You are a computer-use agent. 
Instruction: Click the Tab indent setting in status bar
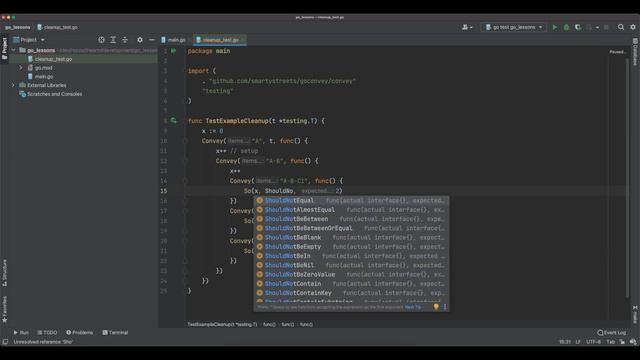pyautogui.click(x=610, y=342)
